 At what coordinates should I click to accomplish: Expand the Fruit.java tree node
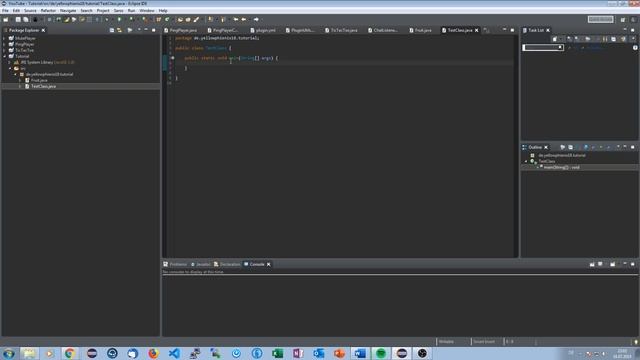coord(20,80)
